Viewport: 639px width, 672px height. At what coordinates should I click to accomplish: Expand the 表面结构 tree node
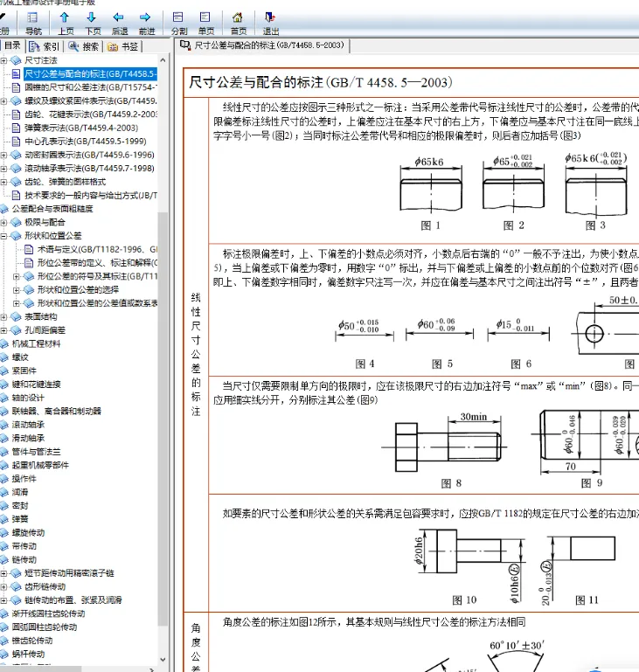coord(3,317)
